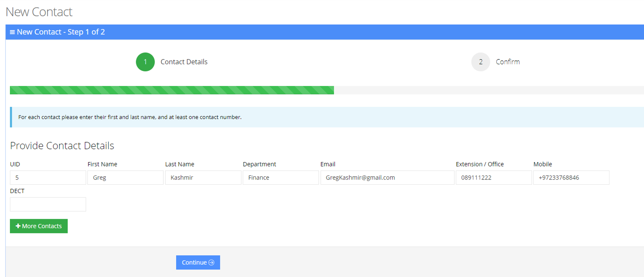The image size is (644, 277).
Task: Go to the Confirm step label
Action: tap(508, 62)
